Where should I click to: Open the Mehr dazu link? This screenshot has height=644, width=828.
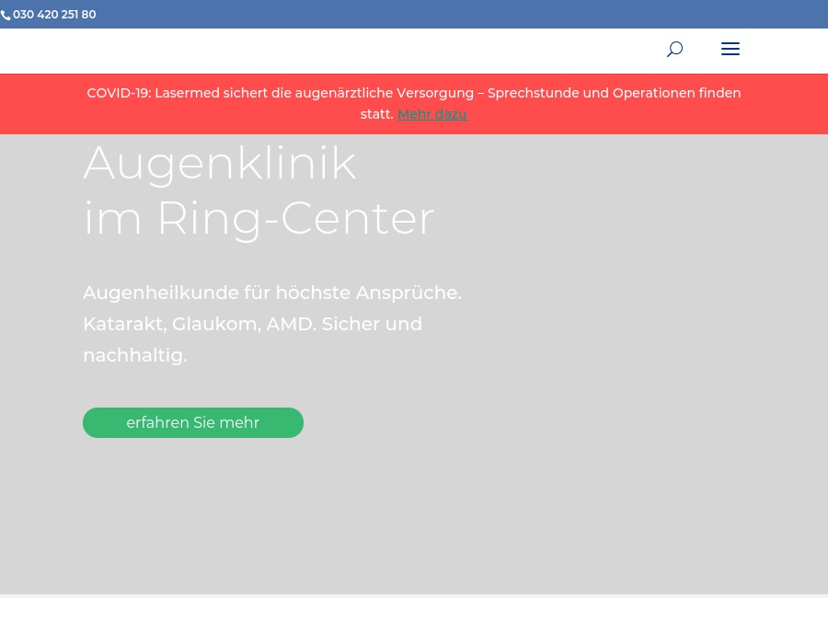[431, 114]
